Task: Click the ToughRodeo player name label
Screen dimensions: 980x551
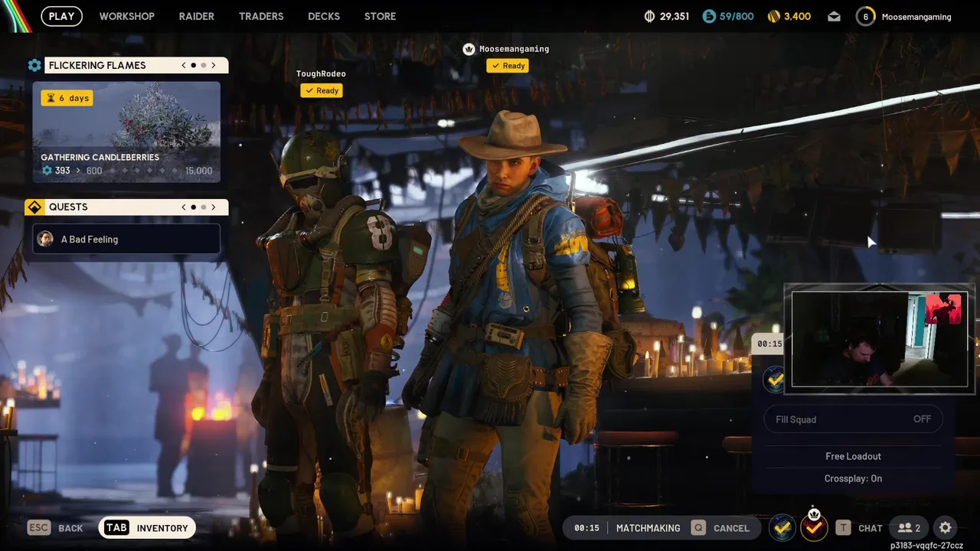Action: click(321, 73)
